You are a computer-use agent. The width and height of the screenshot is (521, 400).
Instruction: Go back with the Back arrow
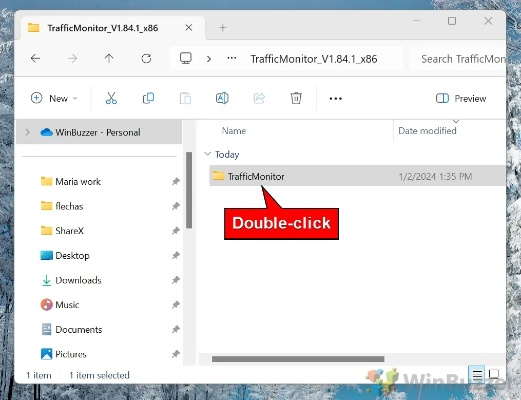point(35,59)
